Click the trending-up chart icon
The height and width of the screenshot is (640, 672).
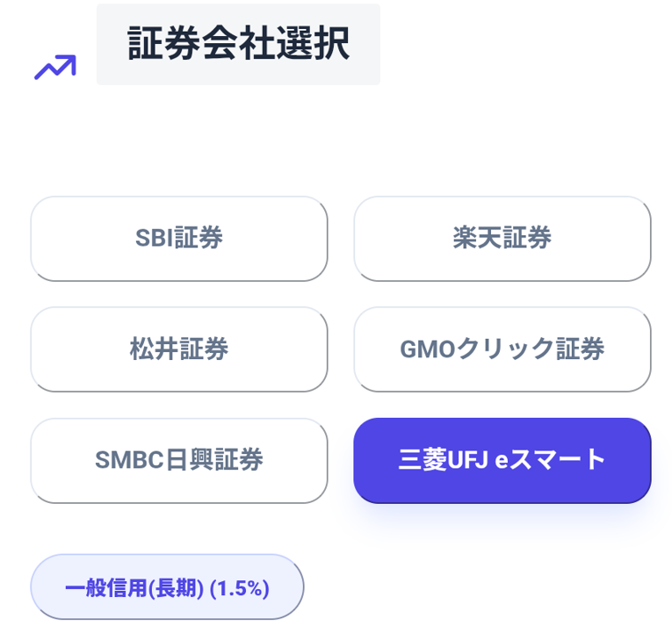(54, 67)
